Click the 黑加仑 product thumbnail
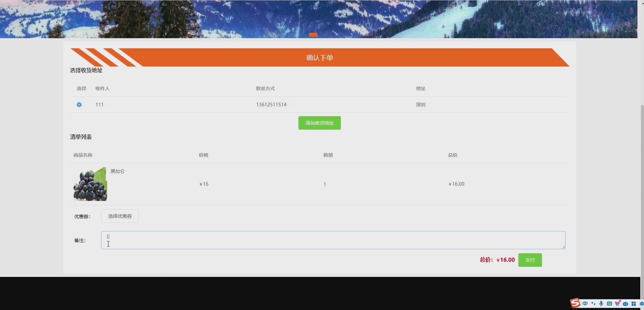 (90, 184)
